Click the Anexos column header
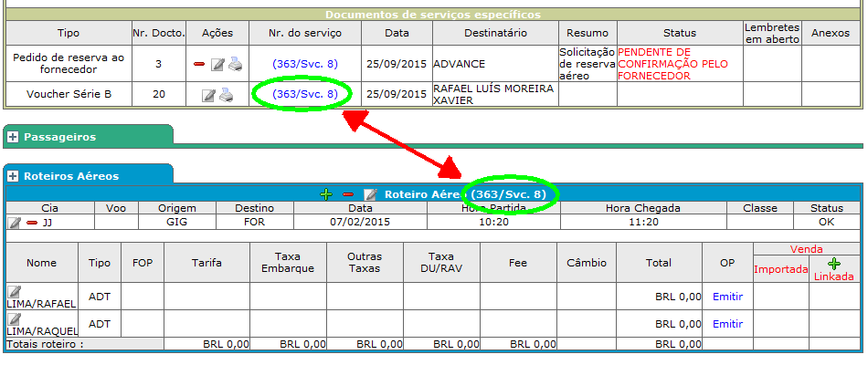868x365 pixels. coord(831,33)
